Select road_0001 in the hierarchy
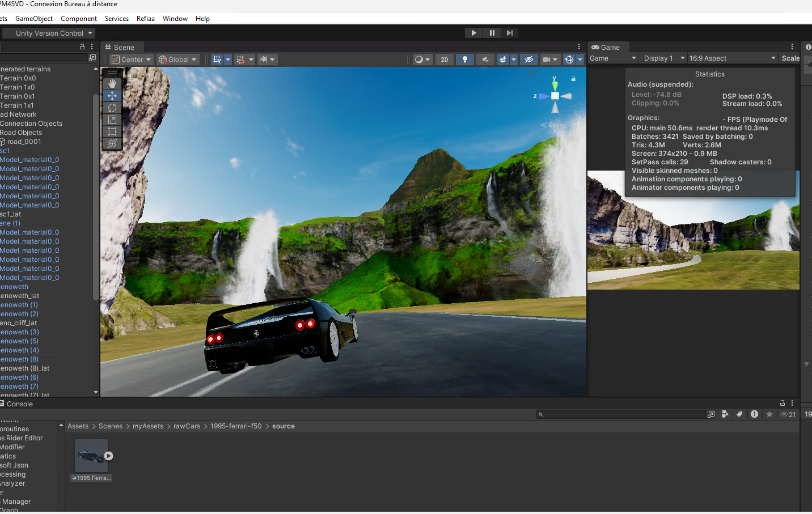 pyautogui.click(x=24, y=142)
